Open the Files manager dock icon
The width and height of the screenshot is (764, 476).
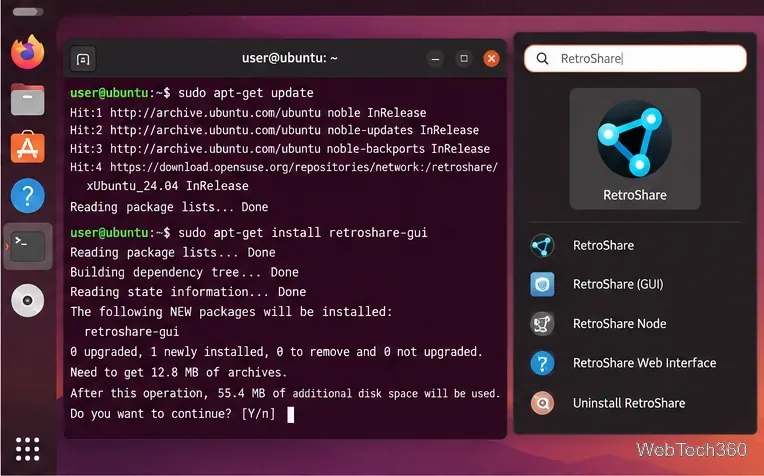[x=28, y=100]
